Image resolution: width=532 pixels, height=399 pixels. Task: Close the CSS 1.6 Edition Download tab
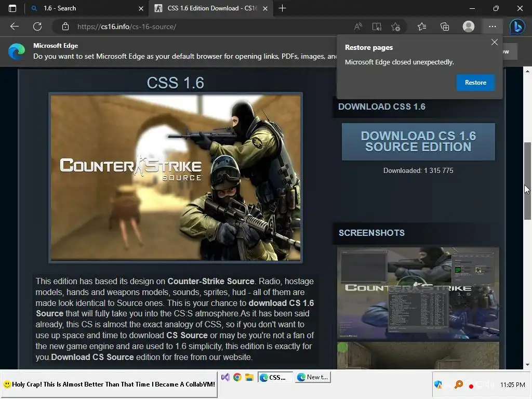pos(265,8)
